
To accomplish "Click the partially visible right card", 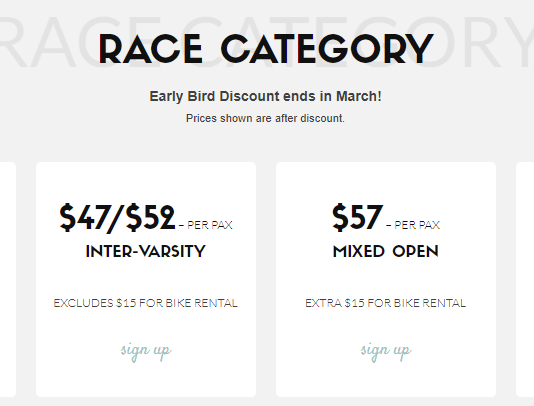I will click(525, 279).
